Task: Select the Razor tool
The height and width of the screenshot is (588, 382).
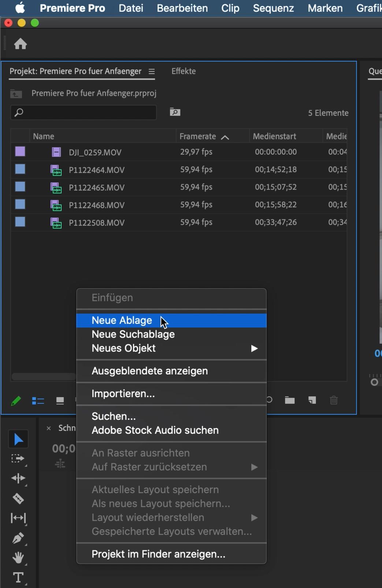Action: 18,498
